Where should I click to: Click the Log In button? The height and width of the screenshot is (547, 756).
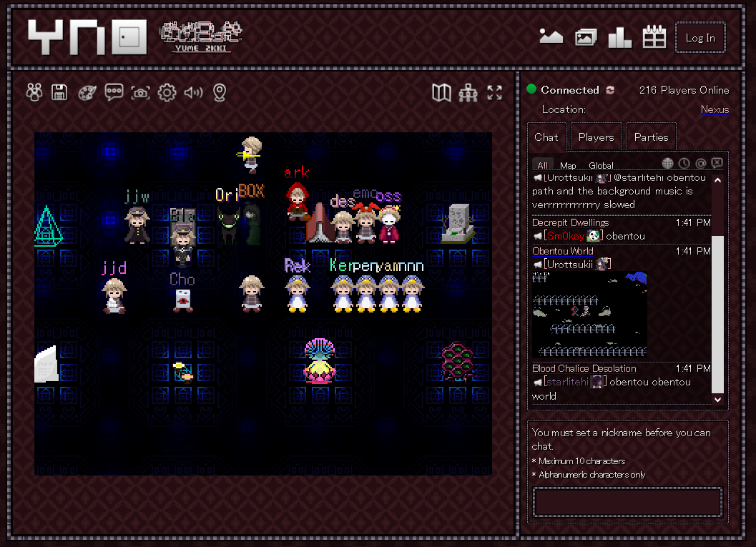tap(700, 38)
